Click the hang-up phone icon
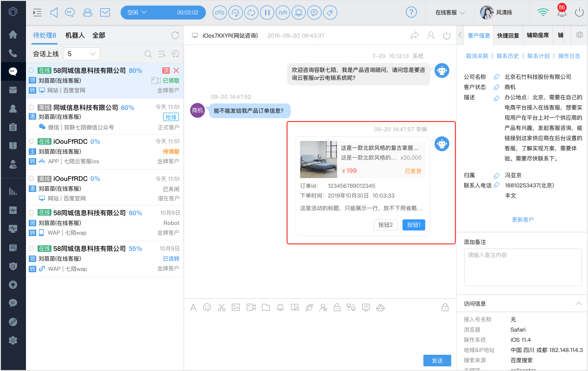This screenshot has width=588, height=371. coord(220,13)
